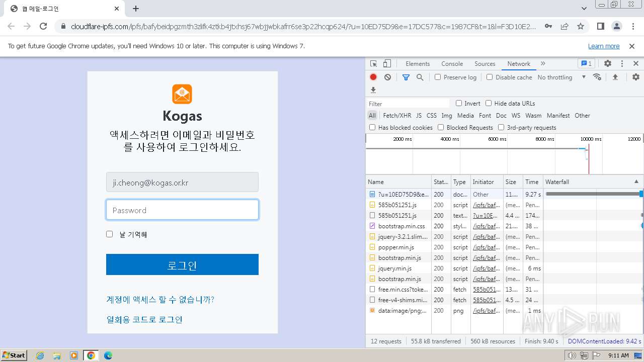The width and height of the screenshot is (644, 362).
Task: Open the taskbar volume control
Action: pyautogui.click(x=572, y=355)
